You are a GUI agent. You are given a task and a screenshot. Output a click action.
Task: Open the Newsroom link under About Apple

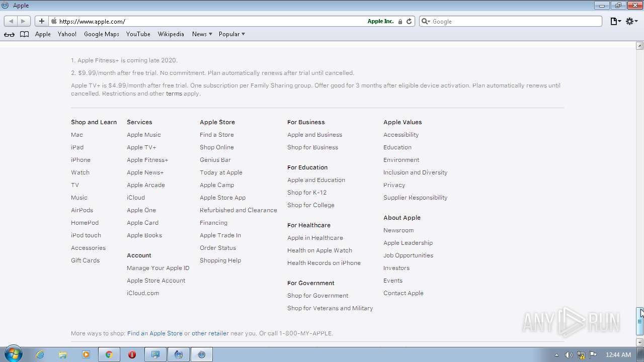pyautogui.click(x=398, y=230)
